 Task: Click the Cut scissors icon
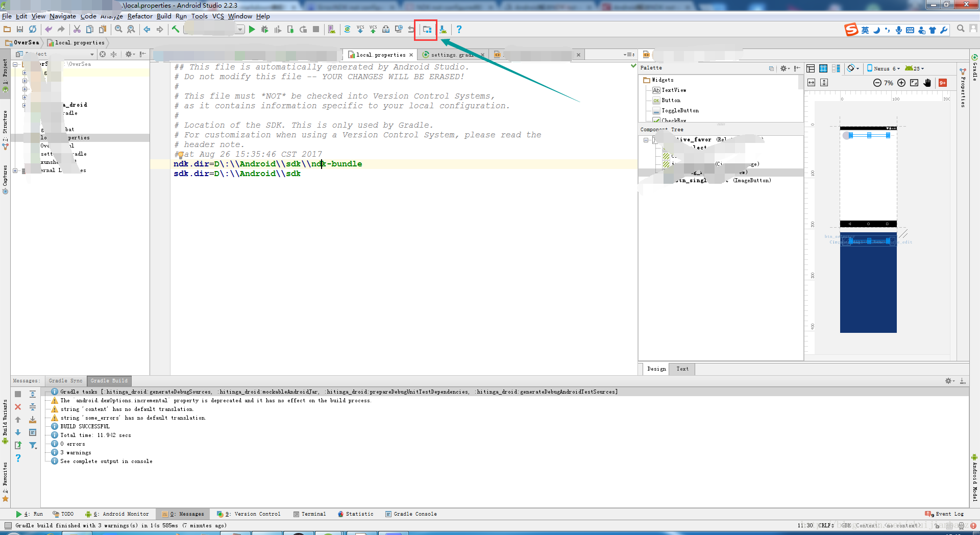(x=77, y=30)
